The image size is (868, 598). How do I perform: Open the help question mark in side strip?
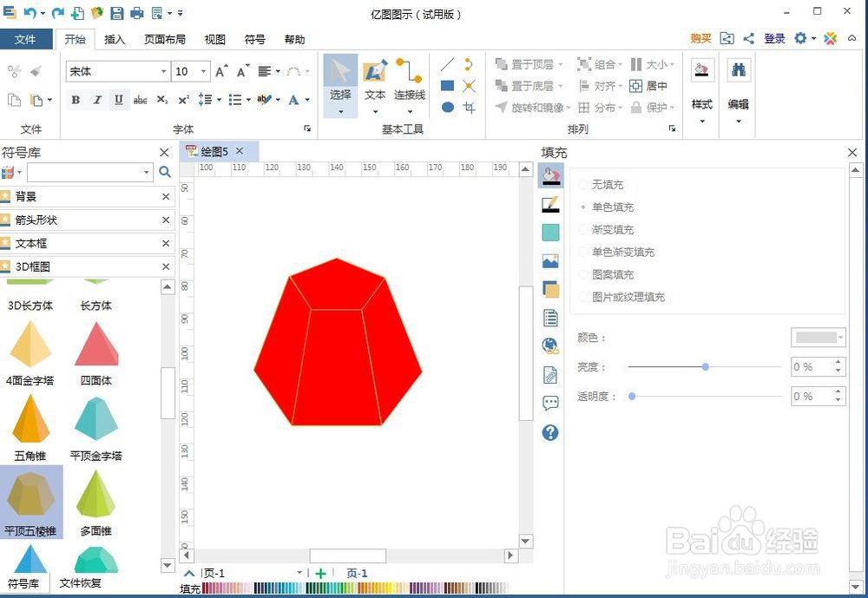(x=550, y=432)
